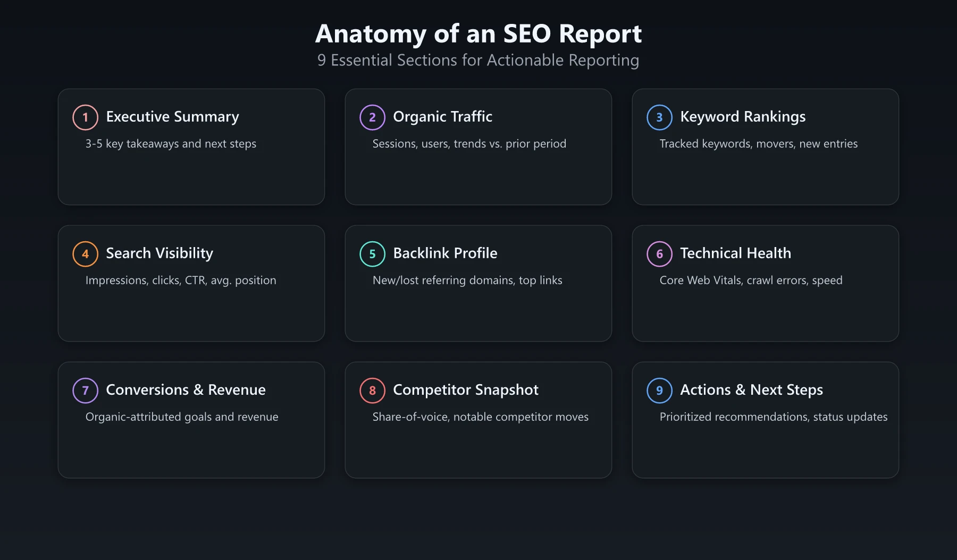Click the numbered badge on Executive Summary
Image resolution: width=957 pixels, height=560 pixels.
pyautogui.click(x=85, y=117)
